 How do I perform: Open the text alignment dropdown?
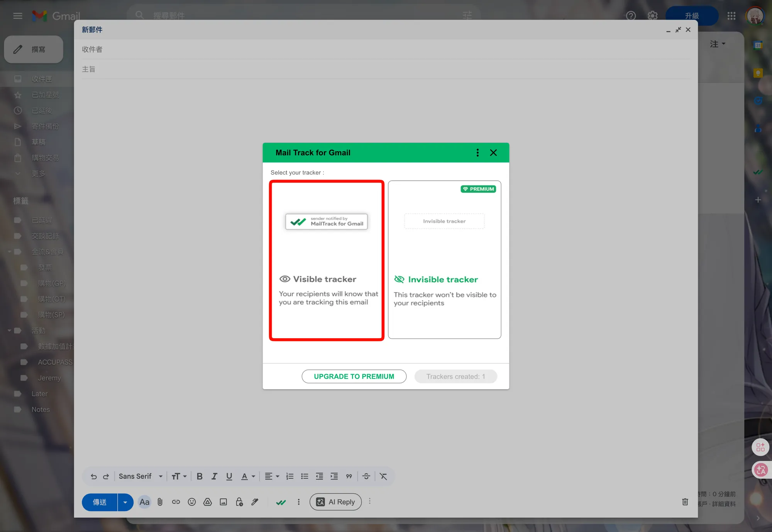point(272,476)
